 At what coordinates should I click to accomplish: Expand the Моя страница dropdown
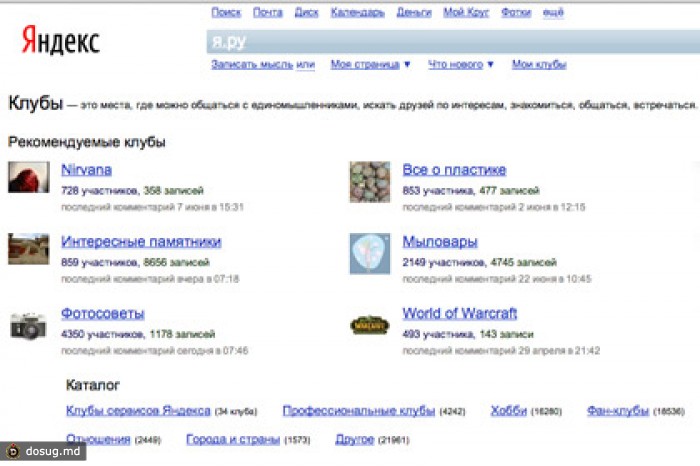tap(370, 64)
